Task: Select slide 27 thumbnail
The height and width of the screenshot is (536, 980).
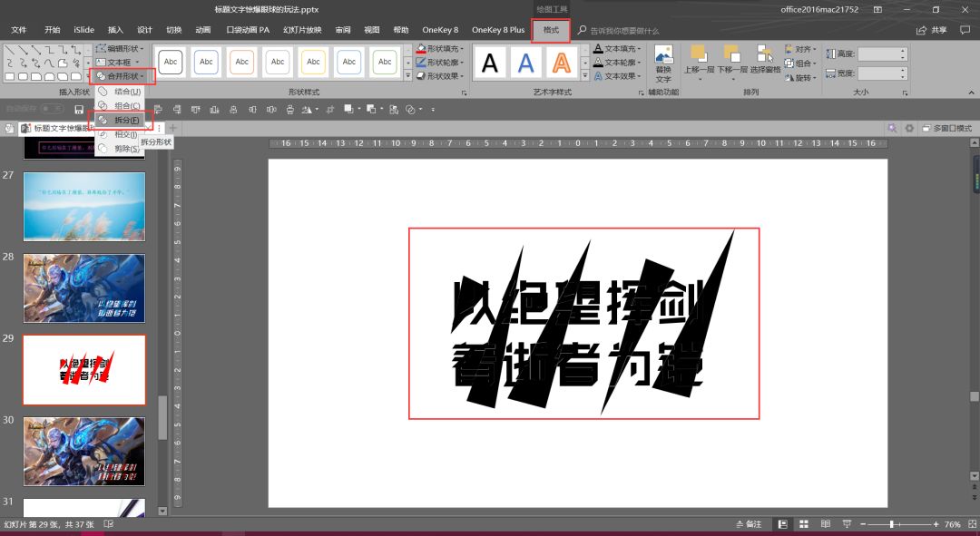Action: click(x=84, y=207)
